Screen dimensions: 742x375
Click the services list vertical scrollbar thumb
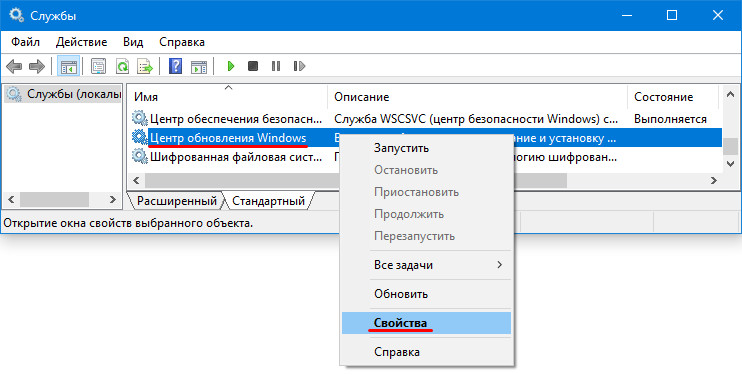pos(730,147)
